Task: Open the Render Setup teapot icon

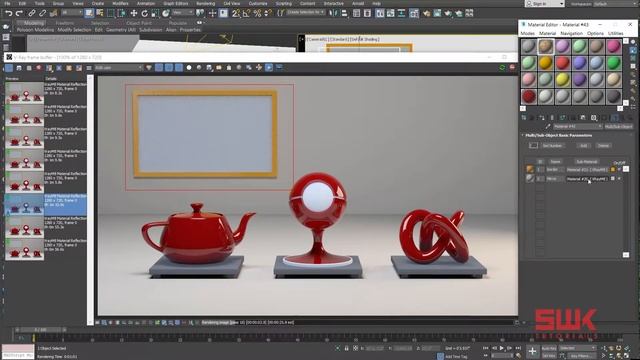Action: [426, 13]
